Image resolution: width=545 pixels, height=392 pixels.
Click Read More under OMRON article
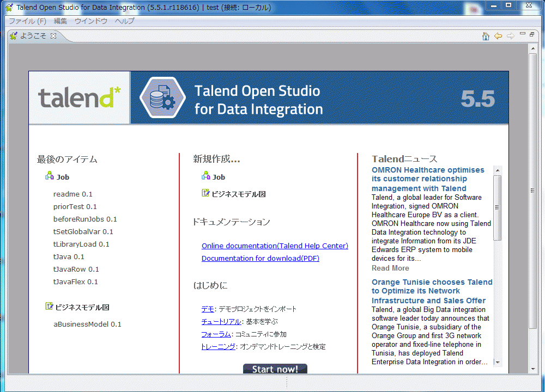click(390, 268)
